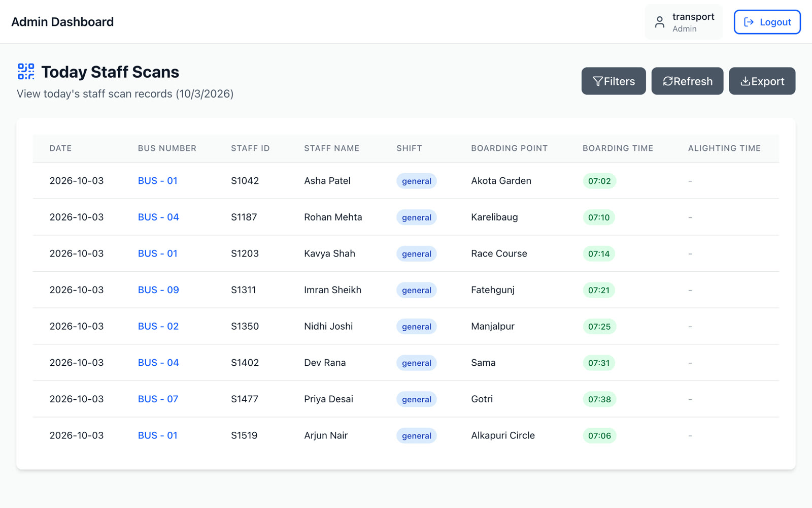Open BUS - 07 link for Priya Desai
The image size is (812, 508).
click(x=158, y=399)
